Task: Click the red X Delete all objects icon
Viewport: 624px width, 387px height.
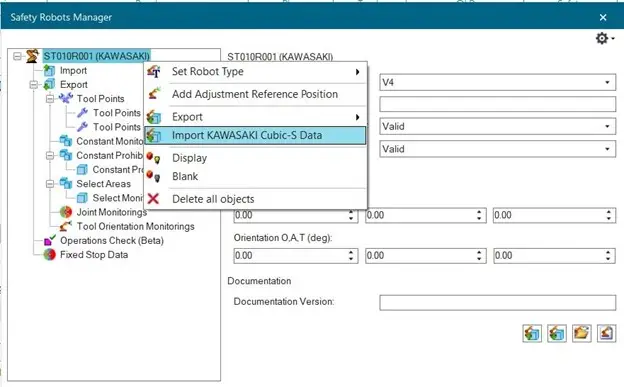Action: [x=153, y=198]
